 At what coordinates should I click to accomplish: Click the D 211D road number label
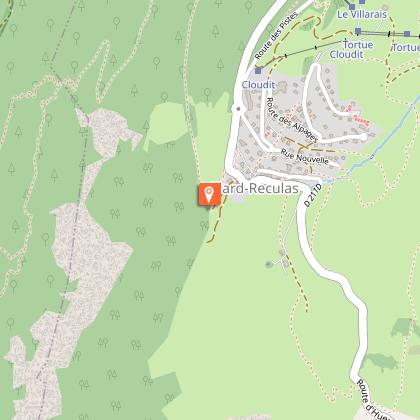click(313, 195)
